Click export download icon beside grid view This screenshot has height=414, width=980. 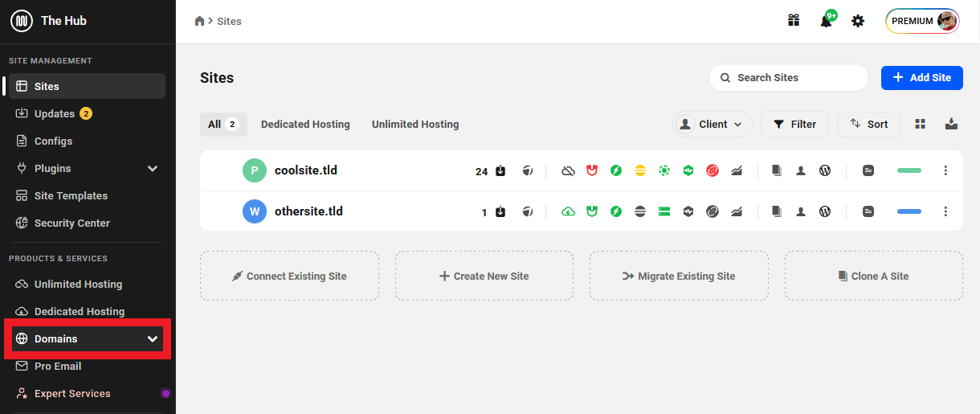[x=951, y=124]
